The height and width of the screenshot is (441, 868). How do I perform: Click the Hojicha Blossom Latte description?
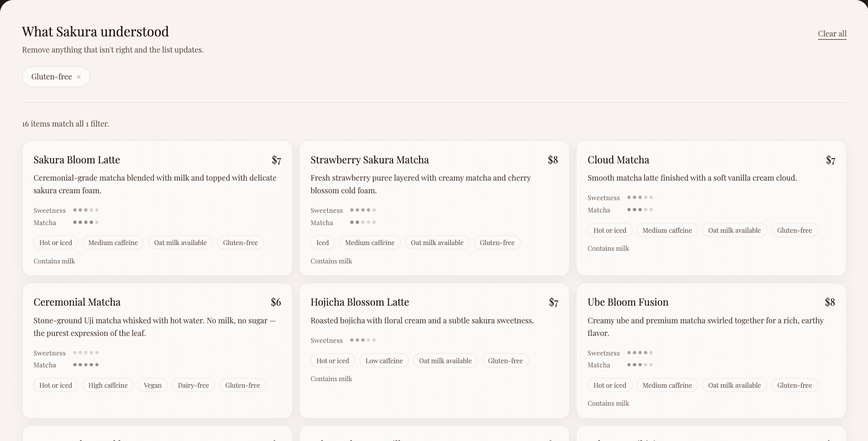(x=422, y=321)
